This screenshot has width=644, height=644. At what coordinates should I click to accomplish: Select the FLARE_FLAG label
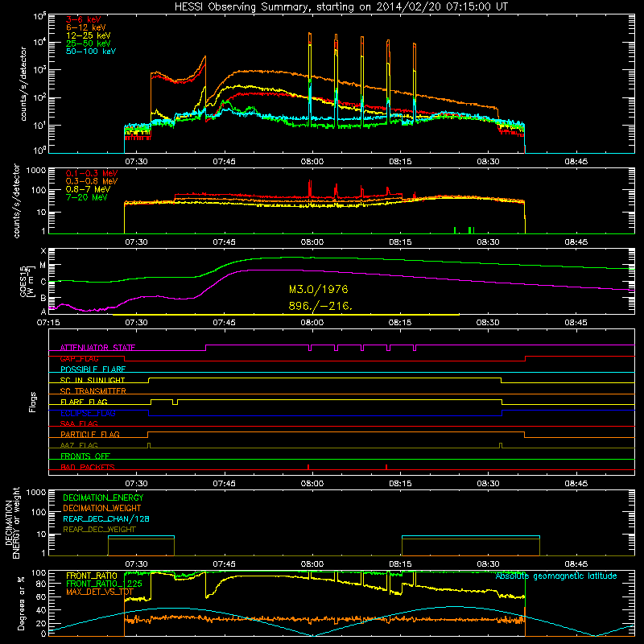point(84,402)
